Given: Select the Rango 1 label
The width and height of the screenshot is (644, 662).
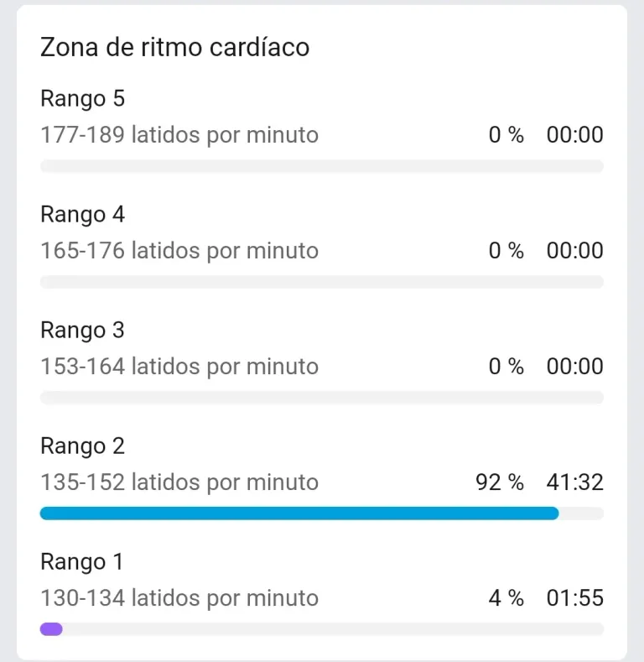Looking at the screenshot, I should 82,561.
